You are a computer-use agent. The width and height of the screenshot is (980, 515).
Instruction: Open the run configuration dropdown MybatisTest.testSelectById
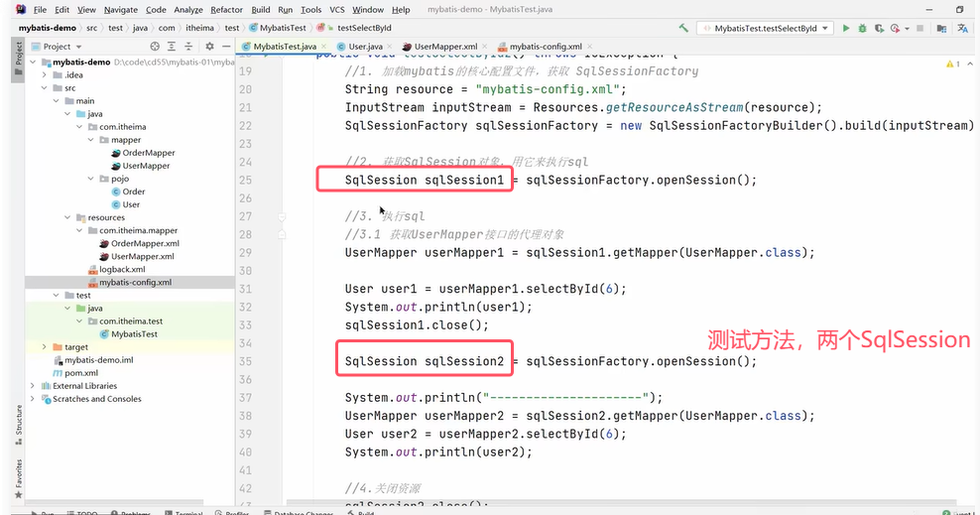click(x=765, y=28)
